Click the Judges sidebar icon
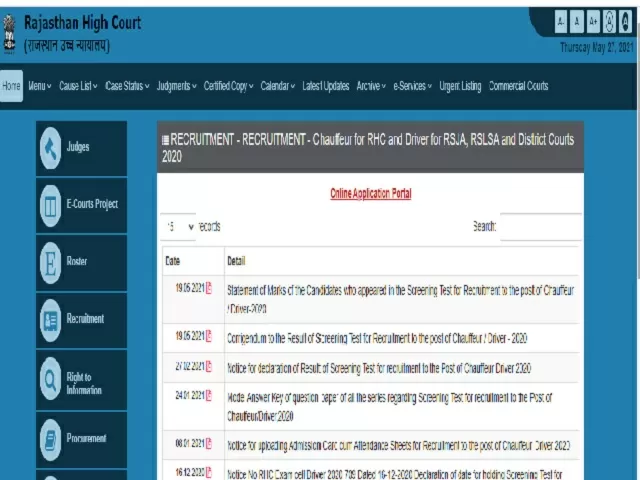640x480 pixels. [x=51, y=148]
